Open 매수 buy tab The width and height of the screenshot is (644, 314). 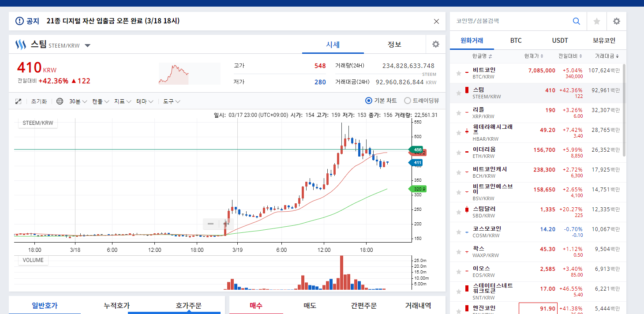tap(256, 305)
